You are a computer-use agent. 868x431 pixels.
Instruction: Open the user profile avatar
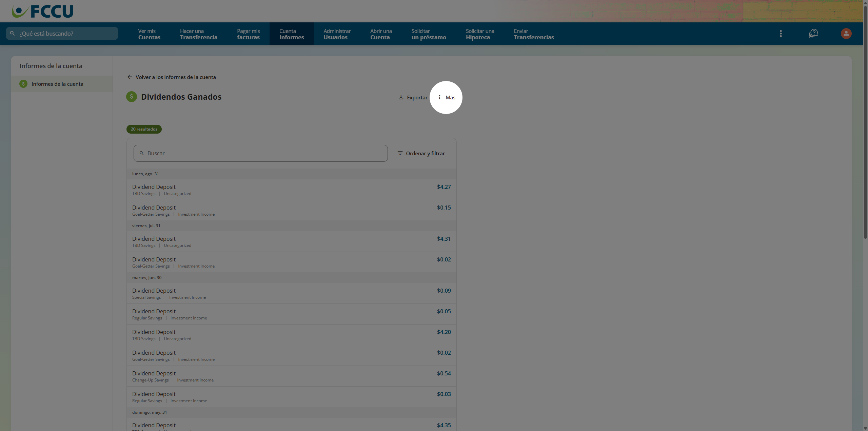coord(846,34)
